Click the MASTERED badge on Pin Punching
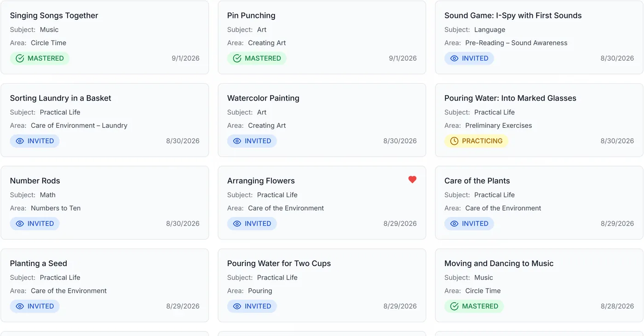Screen dimensions: 644x336 [257, 58]
